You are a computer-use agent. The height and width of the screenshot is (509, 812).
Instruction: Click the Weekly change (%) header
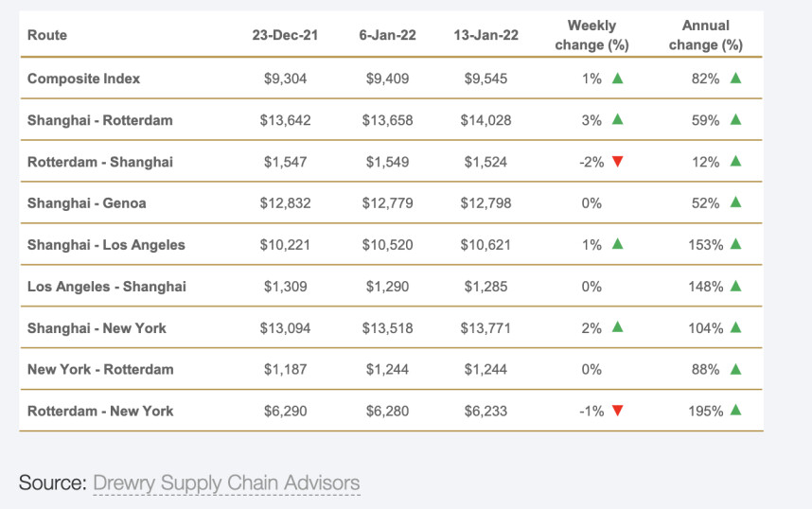pyautogui.click(x=591, y=35)
